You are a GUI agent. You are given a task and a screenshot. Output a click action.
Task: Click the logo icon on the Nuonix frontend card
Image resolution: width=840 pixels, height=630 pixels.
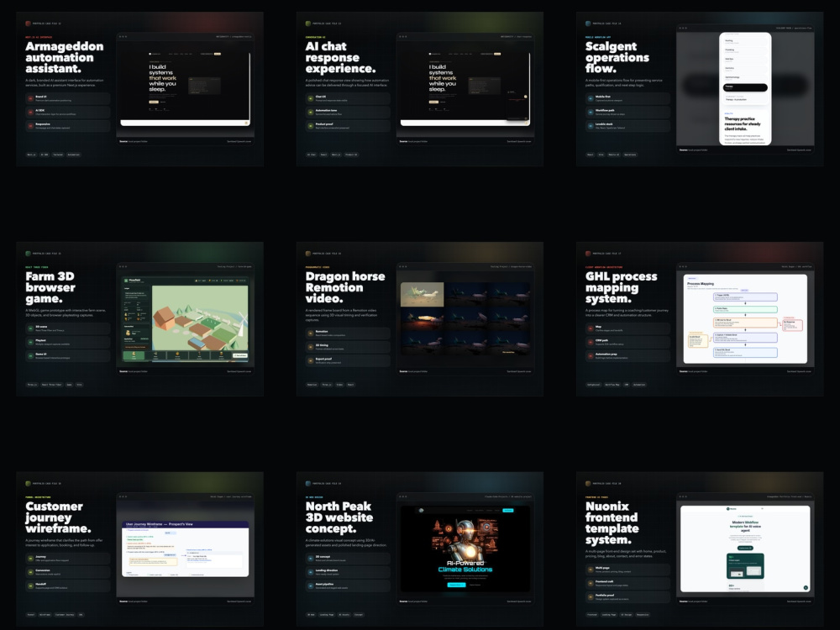point(588,483)
